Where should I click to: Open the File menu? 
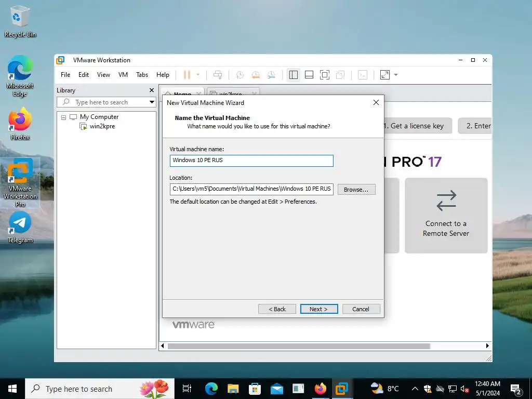coord(65,75)
